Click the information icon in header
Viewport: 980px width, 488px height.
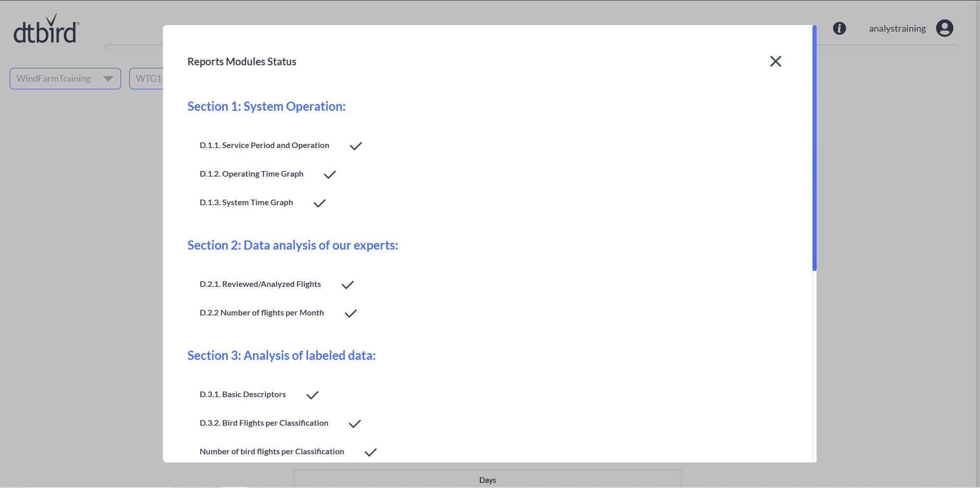pos(839,29)
